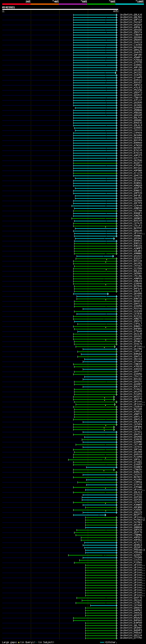Select UniRef100_P33560 hit label

(131, 562)
